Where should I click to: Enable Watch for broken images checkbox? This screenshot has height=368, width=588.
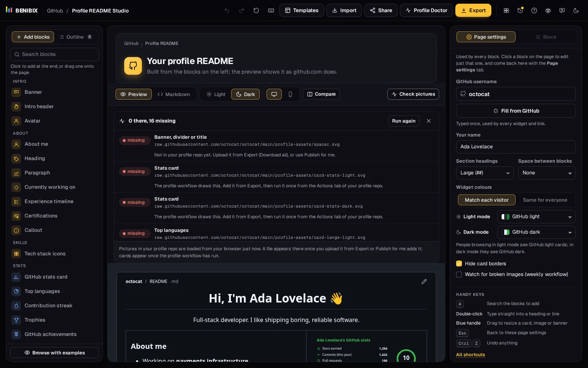pos(459,275)
